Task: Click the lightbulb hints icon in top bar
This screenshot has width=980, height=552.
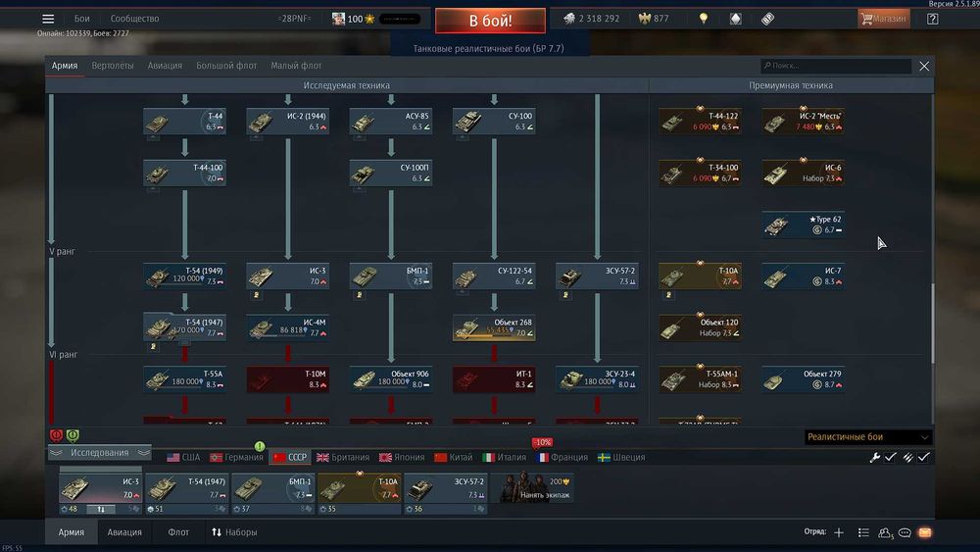Action: click(704, 19)
